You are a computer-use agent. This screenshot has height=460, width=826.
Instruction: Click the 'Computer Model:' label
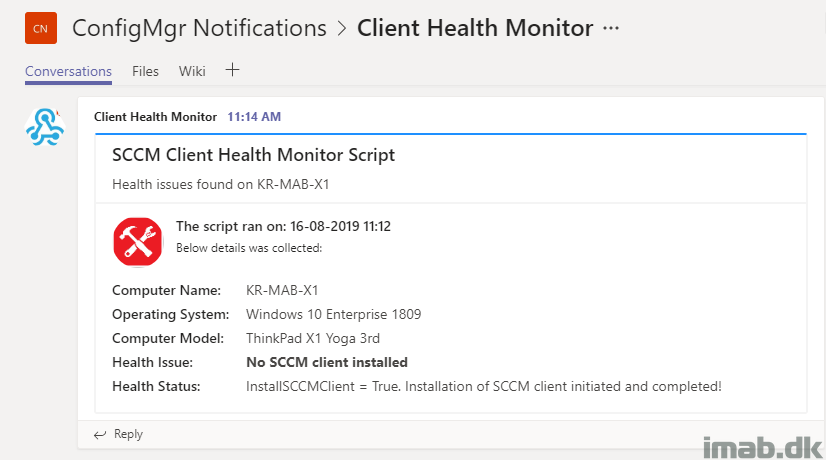(168, 338)
